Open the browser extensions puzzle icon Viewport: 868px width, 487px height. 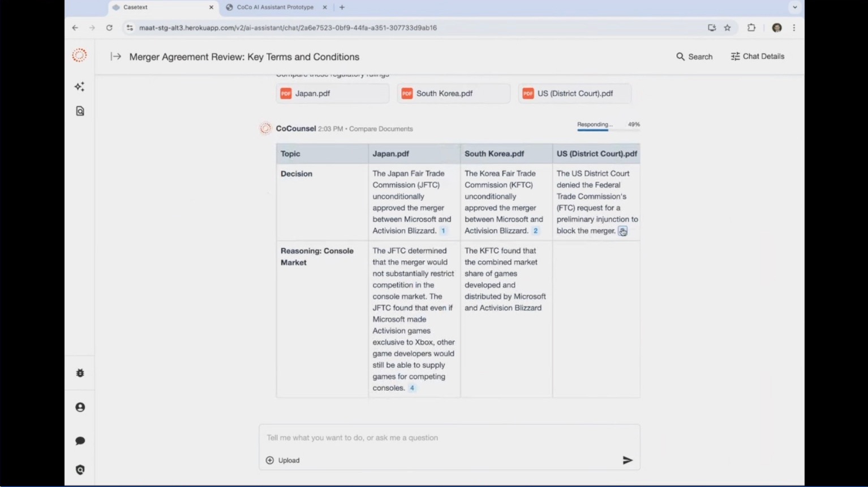(751, 28)
